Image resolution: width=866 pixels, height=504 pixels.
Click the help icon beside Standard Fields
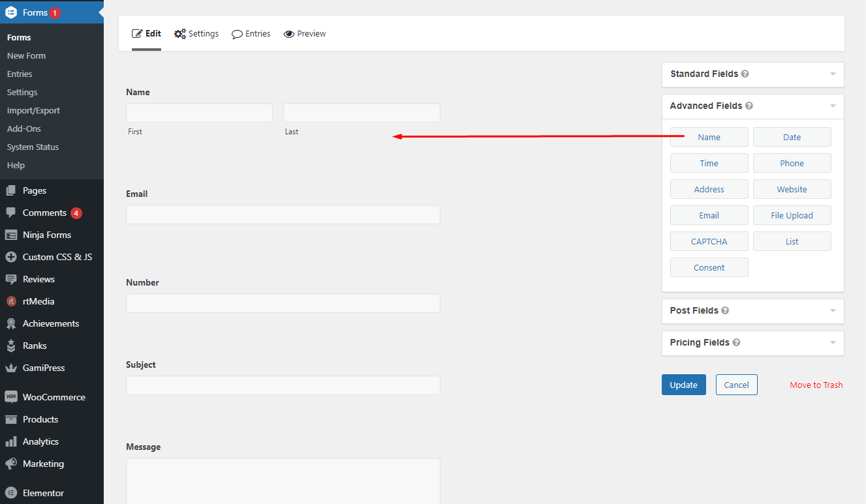click(745, 74)
